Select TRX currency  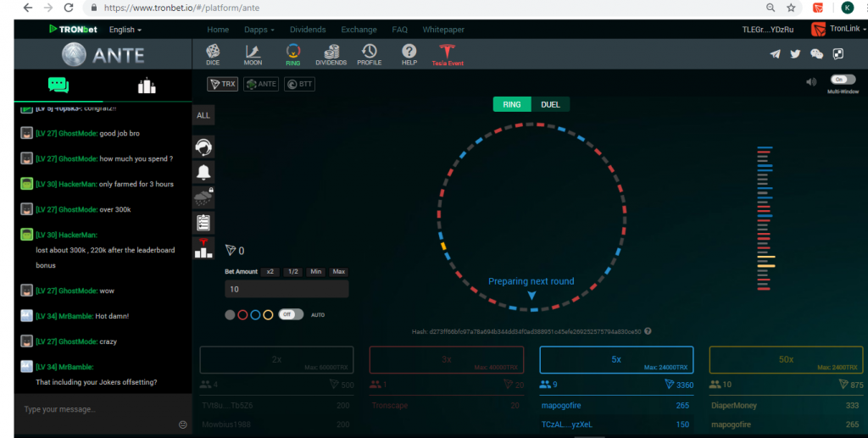point(223,84)
